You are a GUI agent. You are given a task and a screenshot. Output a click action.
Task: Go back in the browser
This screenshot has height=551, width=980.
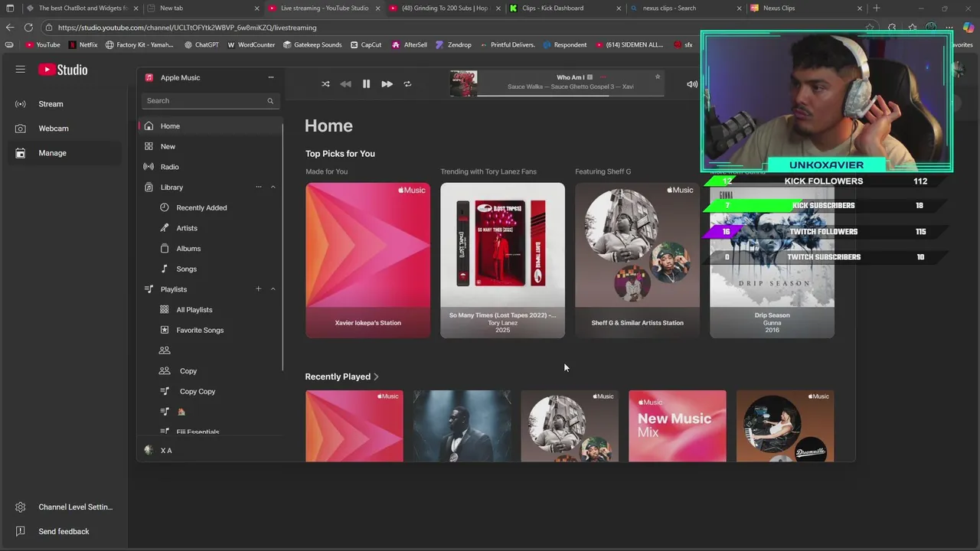(x=10, y=28)
